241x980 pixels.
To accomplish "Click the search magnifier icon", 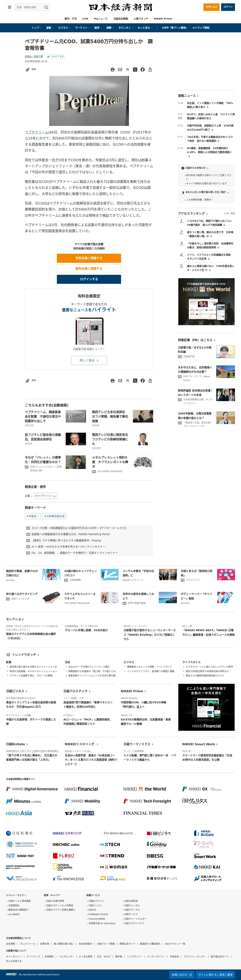I will coord(46,7).
